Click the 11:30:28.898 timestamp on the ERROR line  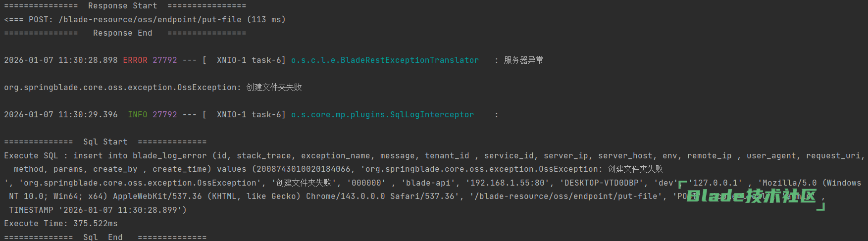(x=88, y=60)
